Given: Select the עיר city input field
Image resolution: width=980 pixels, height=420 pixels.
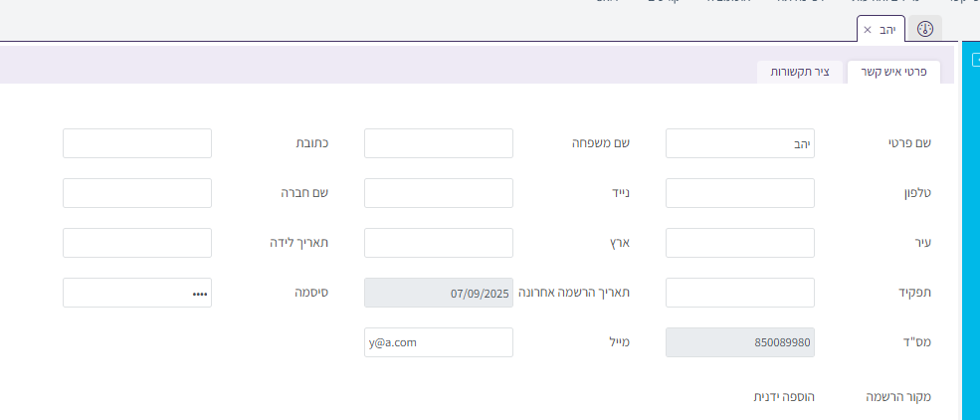Looking at the screenshot, I should [739, 243].
